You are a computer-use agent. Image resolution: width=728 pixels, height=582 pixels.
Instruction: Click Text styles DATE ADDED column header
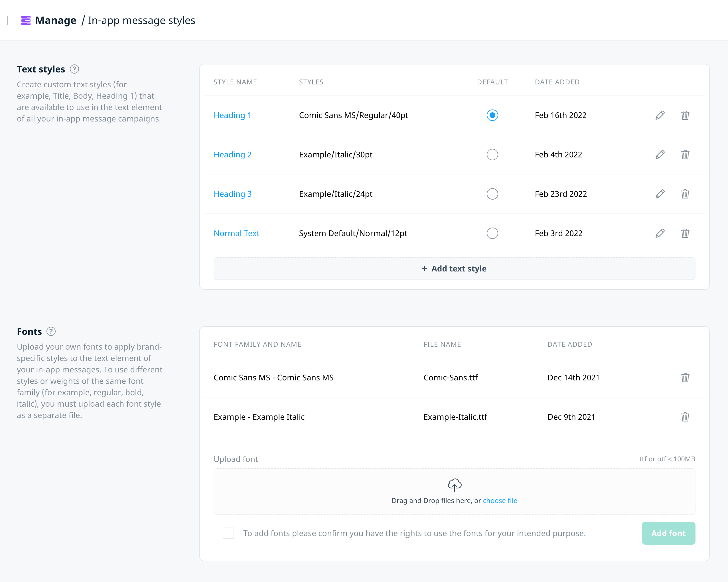(x=557, y=82)
